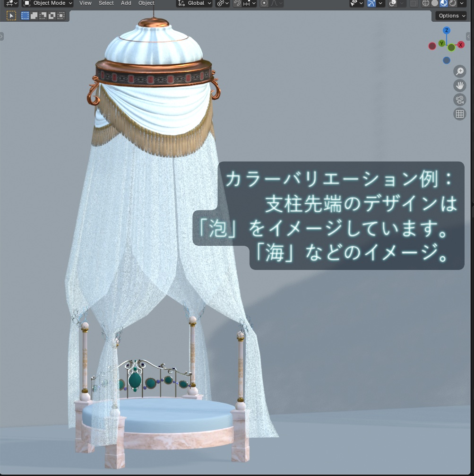Open the View menu
The width and height of the screenshot is (474, 476).
point(85,3)
